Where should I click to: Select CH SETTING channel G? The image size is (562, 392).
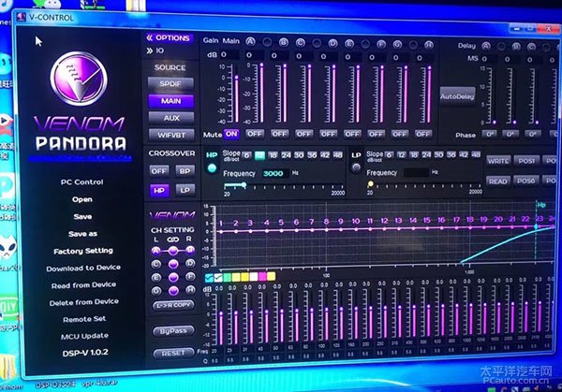pyautogui.click(x=155, y=291)
